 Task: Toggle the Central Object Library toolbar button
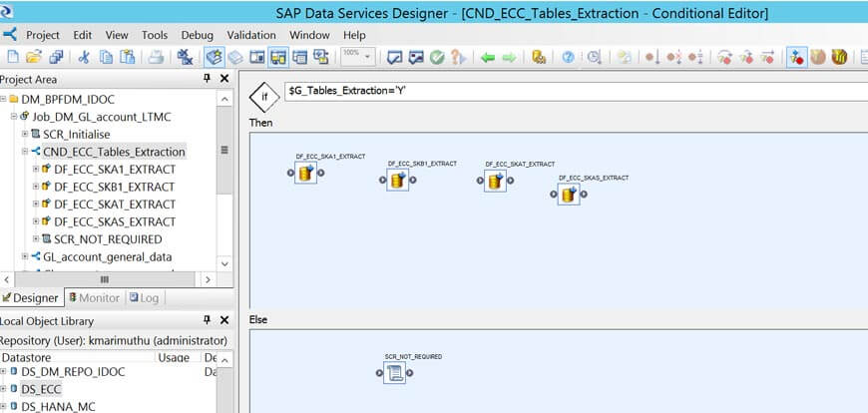(235, 57)
